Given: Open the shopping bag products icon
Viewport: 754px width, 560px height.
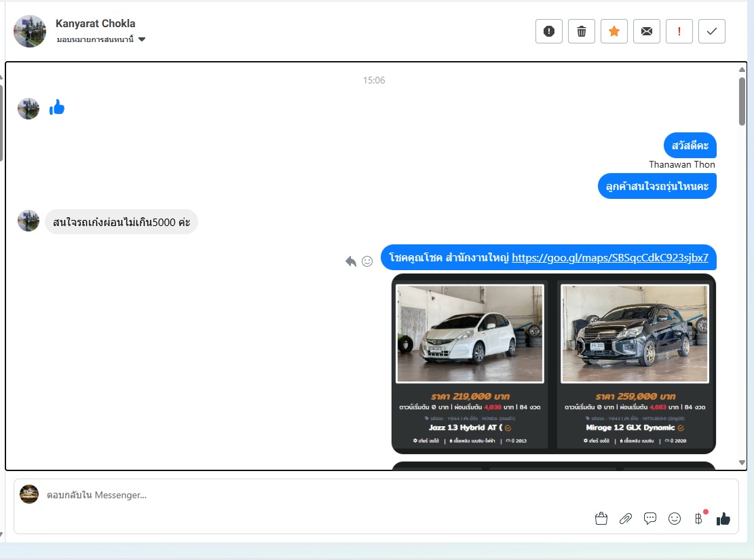Looking at the screenshot, I should pyautogui.click(x=601, y=519).
